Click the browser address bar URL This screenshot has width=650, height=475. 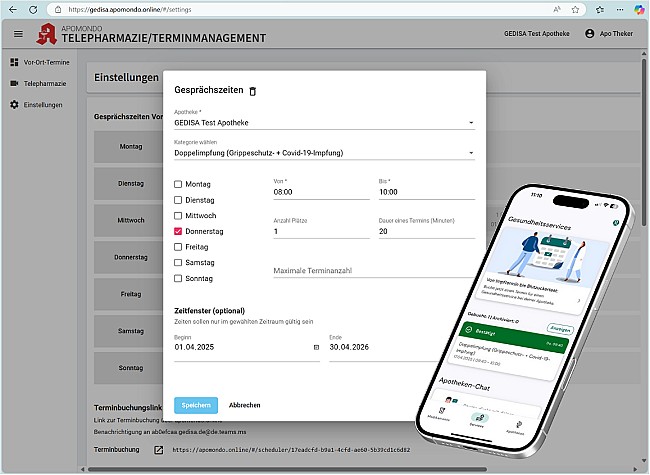tap(130, 9)
